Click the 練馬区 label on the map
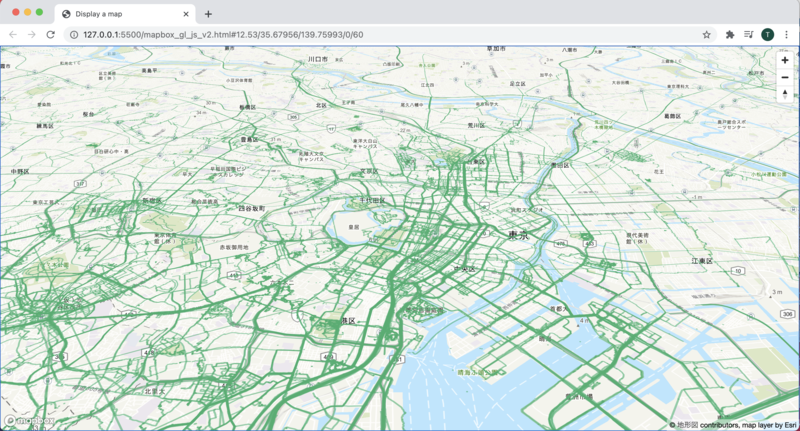The height and width of the screenshot is (431, 800). pos(45,125)
